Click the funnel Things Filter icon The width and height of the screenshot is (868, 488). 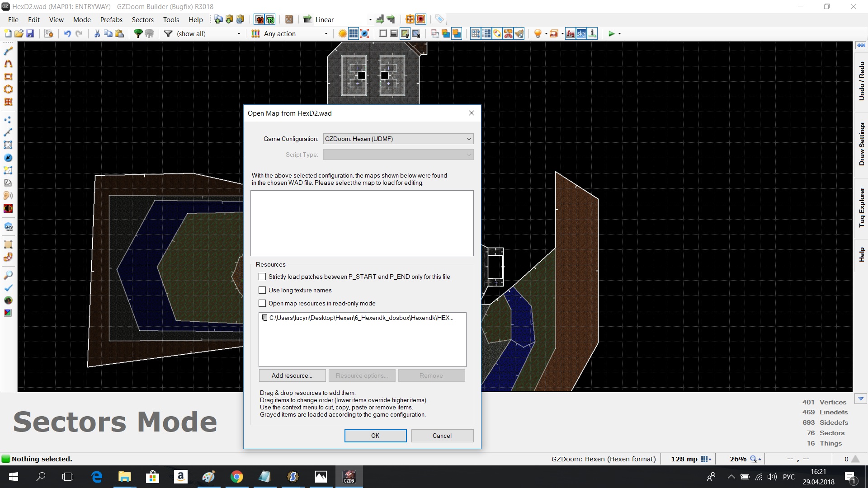click(x=168, y=33)
